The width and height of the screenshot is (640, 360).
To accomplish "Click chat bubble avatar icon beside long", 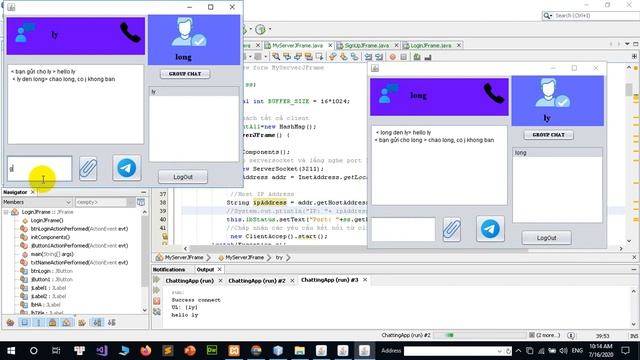I will (388, 93).
